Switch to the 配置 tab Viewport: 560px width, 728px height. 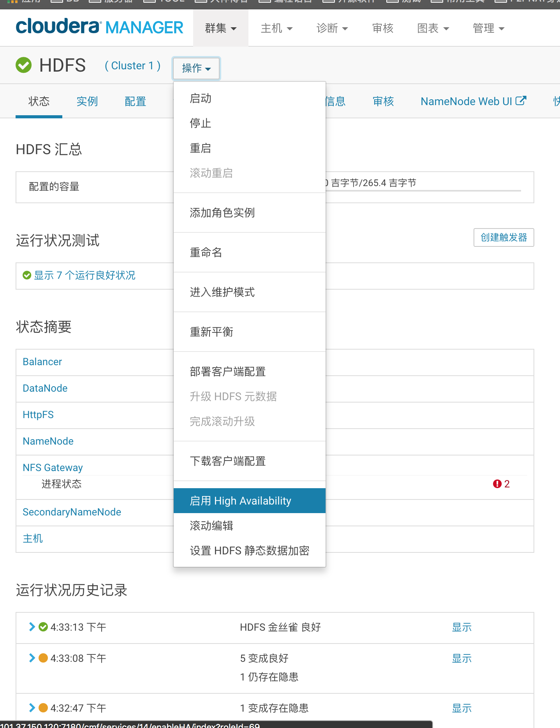(x=135, y=101)
